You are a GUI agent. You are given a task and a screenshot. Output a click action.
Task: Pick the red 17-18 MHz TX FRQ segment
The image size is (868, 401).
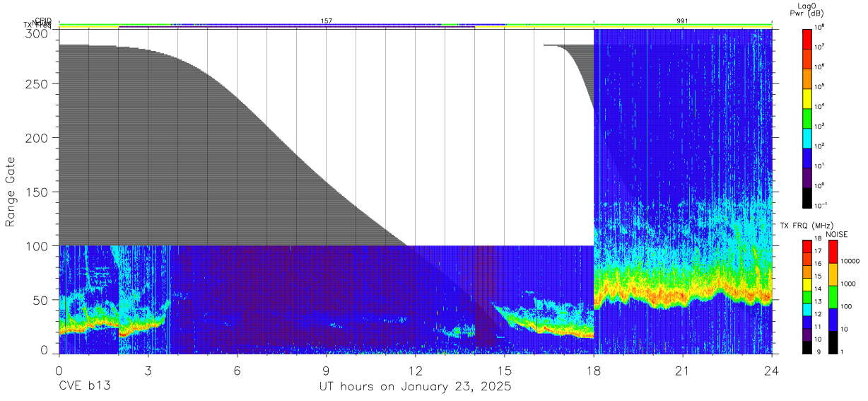(x=807, y=247)
